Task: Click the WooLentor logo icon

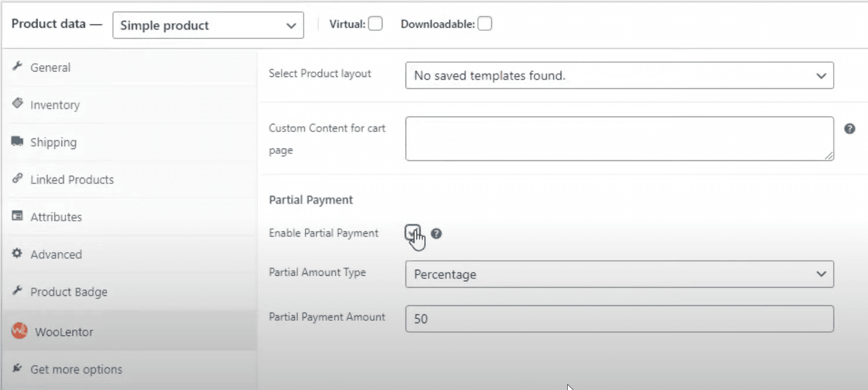Action: coord(18,331)
